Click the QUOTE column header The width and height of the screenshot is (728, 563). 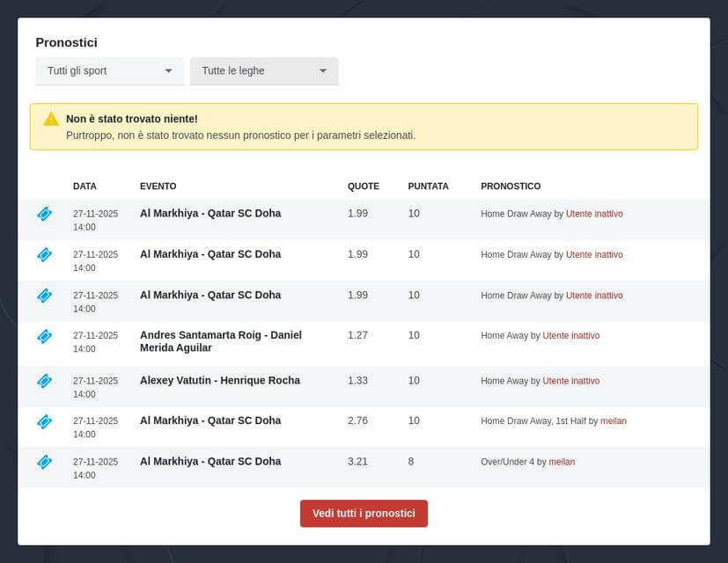(x=363, y=186)
